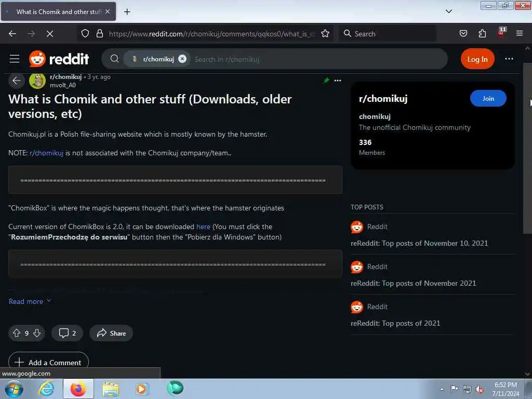The height and width of the screenshot is (399, 532).
Task: Downvote the post
Action: click(x=37, y=333)
